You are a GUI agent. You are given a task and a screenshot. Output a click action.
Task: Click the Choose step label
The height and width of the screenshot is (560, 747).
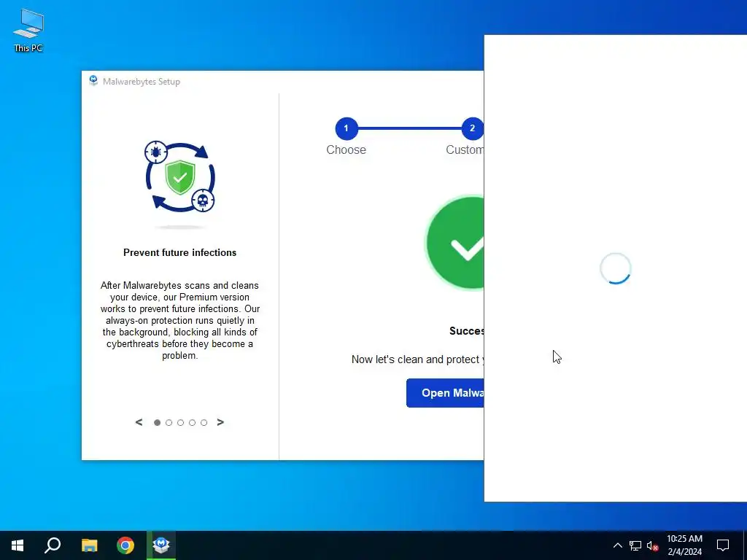tap(347, 149)
